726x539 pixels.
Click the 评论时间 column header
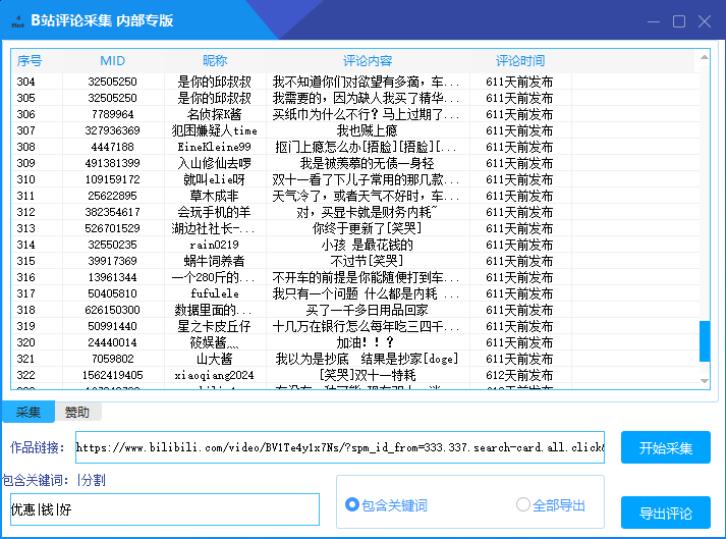click(x=520, y=60)
